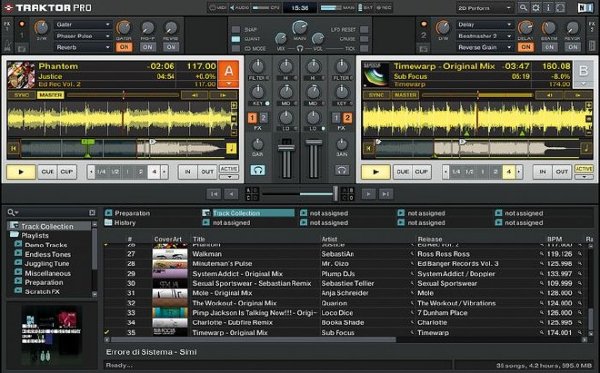600x373 pixels.
Task: Open the Delay effect dropdown
Action: (484, 24)
